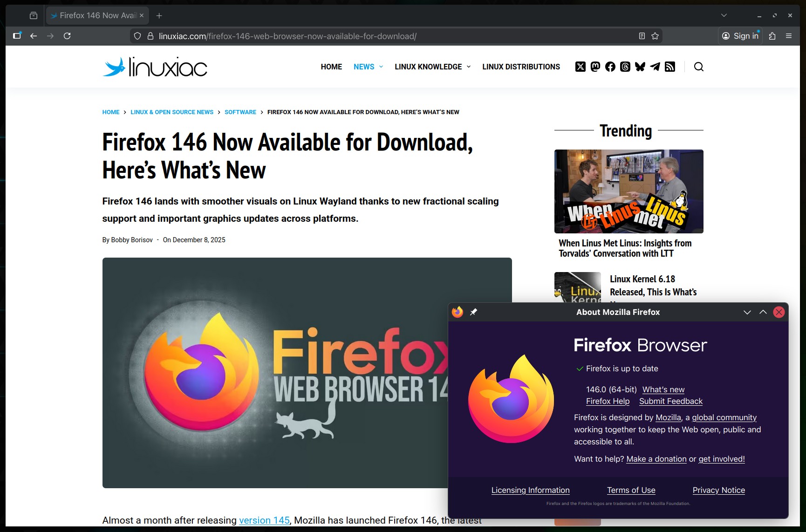This screenshot has width=806, height=532.
Task: Open Firefox sidebar toggle button
Action: point(17,36)
